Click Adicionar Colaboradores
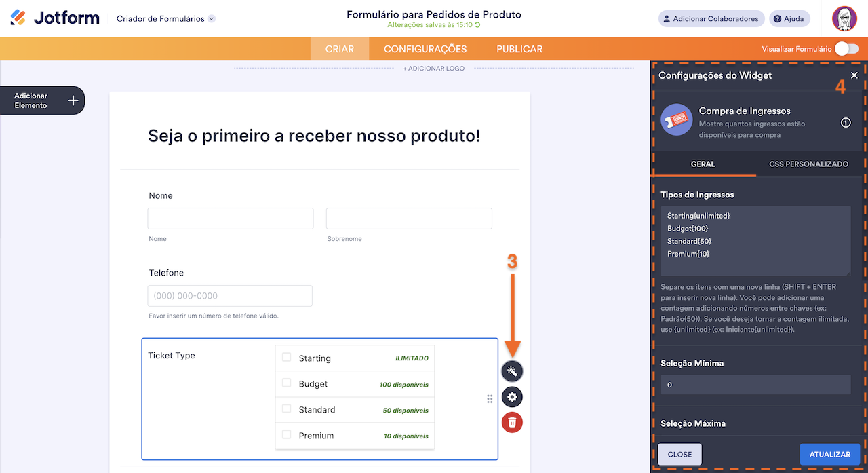The width and height of the screenshot is (868, 473). click(711, 18)
